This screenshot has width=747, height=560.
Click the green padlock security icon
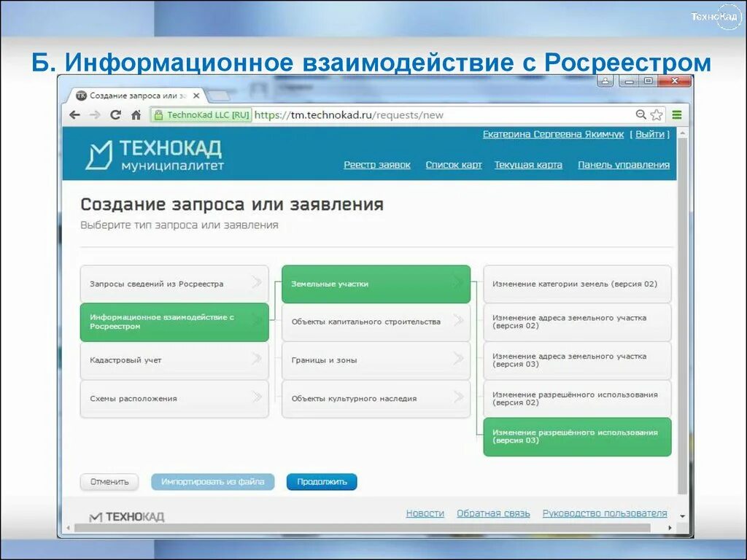point(159,114)
